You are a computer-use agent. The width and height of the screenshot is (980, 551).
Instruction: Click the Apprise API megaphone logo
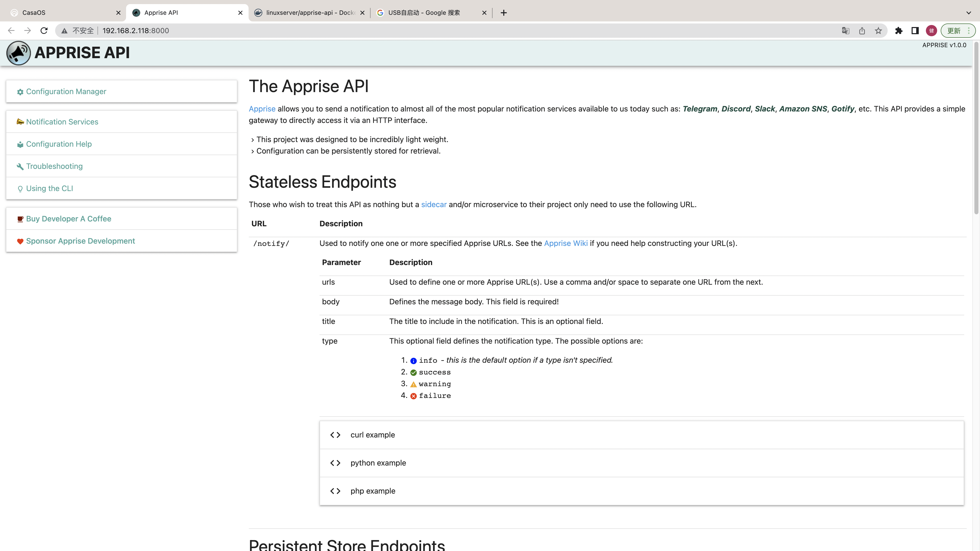point(18,53)
